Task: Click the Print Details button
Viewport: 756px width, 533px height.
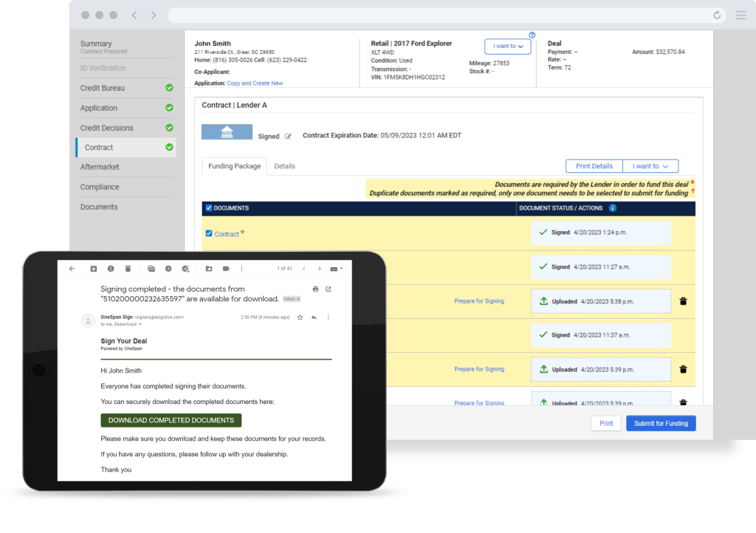Action: [x=594, y=166]
